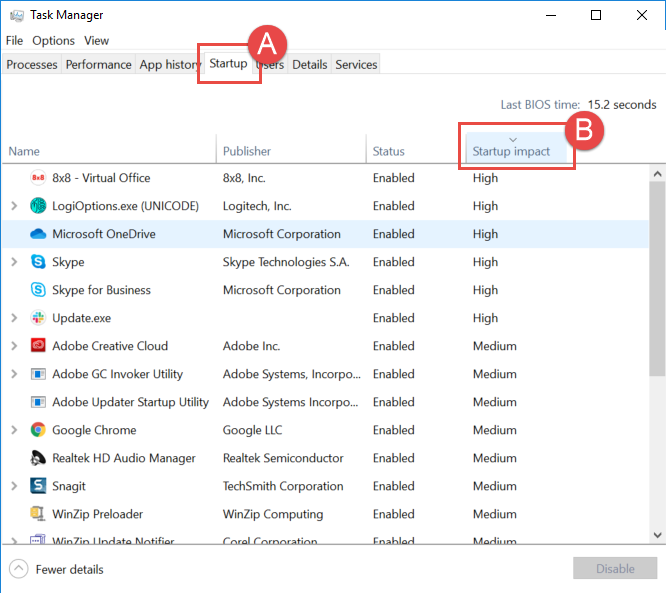This screenshot has height=593, width=666.
Task: Expand the Update.exe row chevron
Action: click(14, 318)
